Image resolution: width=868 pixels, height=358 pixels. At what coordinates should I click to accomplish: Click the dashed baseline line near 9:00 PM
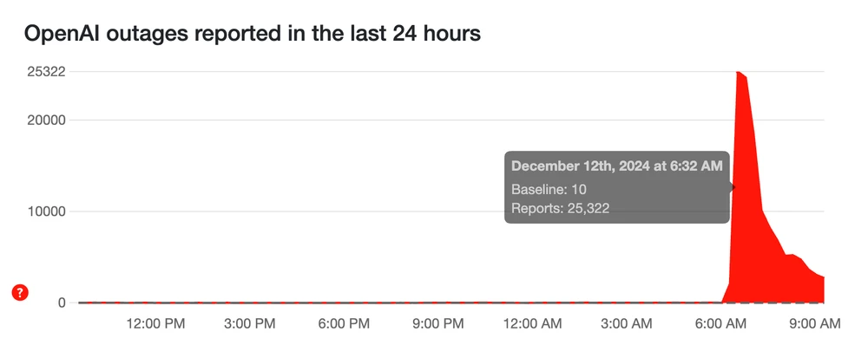coord(438,303)
